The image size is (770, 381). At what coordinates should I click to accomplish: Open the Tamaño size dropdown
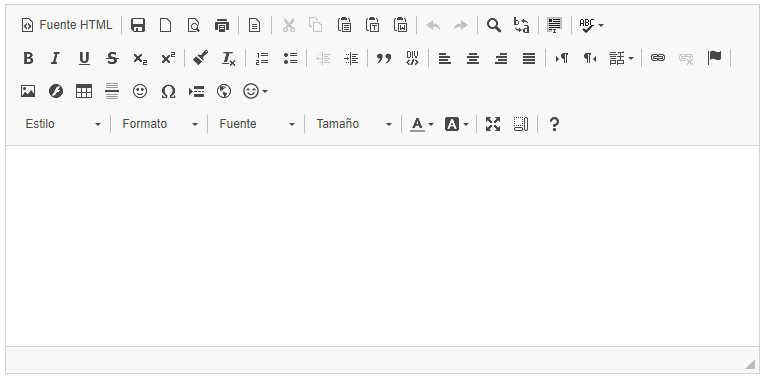point(354,124)
